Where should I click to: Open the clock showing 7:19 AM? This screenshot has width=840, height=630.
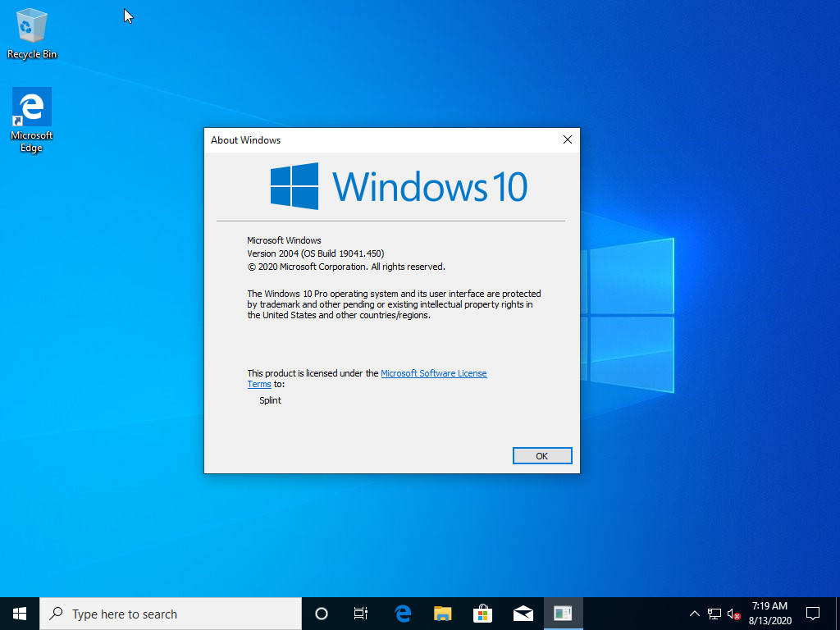tap(769, 614)
